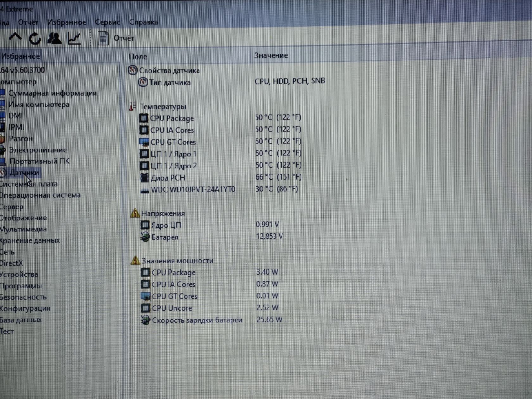Select Имя компьютера in the tree

click(x=39, y=104)
